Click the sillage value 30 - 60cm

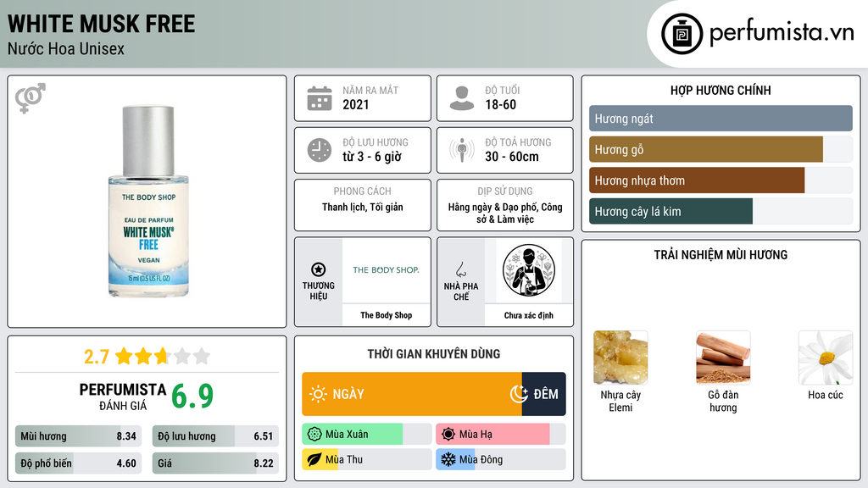[512, 157]
